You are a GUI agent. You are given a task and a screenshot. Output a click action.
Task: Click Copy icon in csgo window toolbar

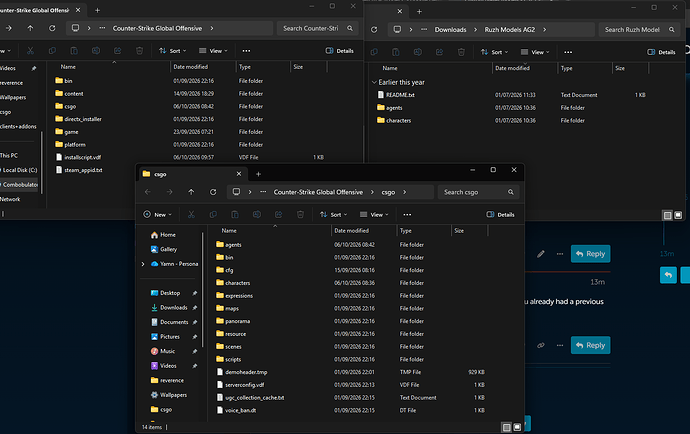(x=213, y=214)
